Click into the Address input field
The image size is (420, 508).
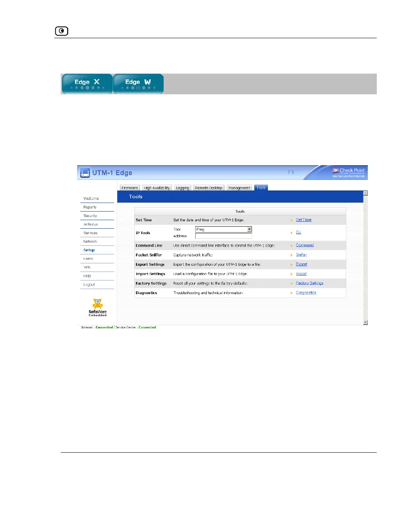coord(224,236)
